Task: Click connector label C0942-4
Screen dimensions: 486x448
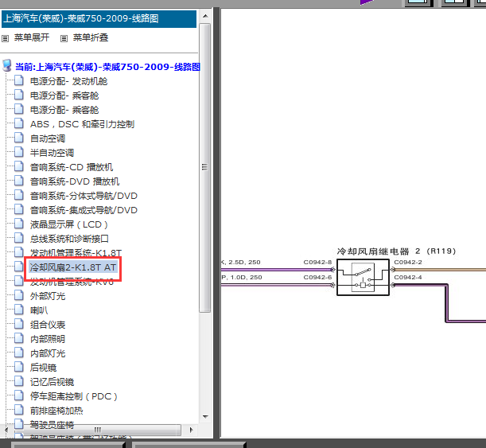Action: (408, 277)
